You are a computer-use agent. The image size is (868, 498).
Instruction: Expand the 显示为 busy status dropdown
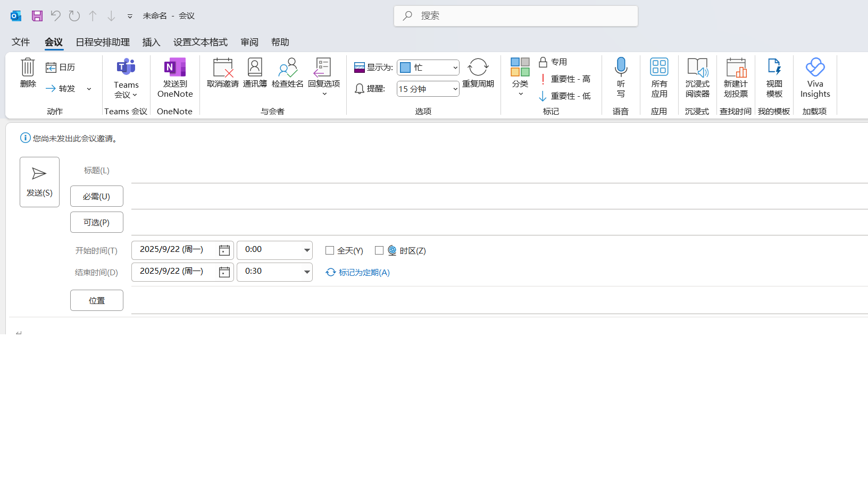pos(455,67)
